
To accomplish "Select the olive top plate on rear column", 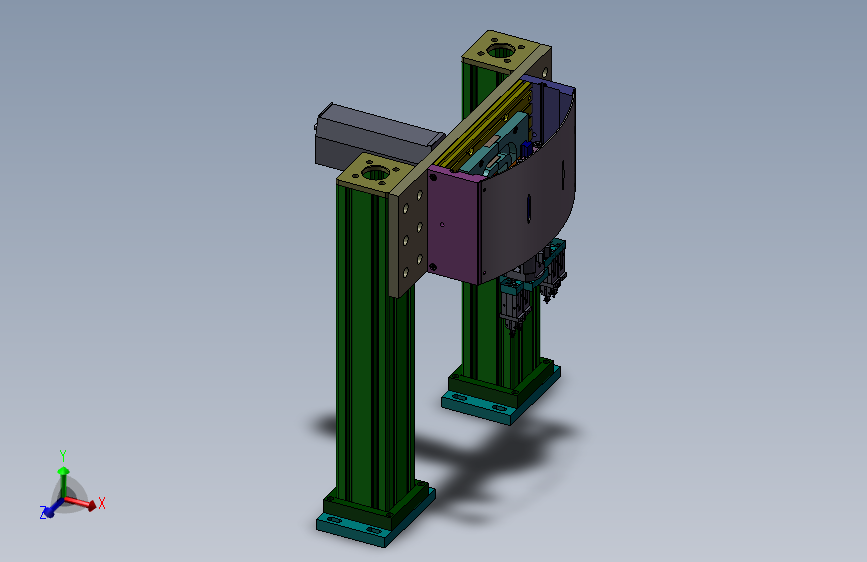I will click(502, 52).
